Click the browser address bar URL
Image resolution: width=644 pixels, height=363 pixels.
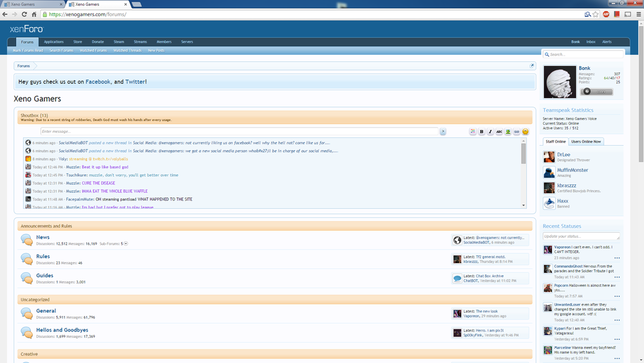pos(88,14)
